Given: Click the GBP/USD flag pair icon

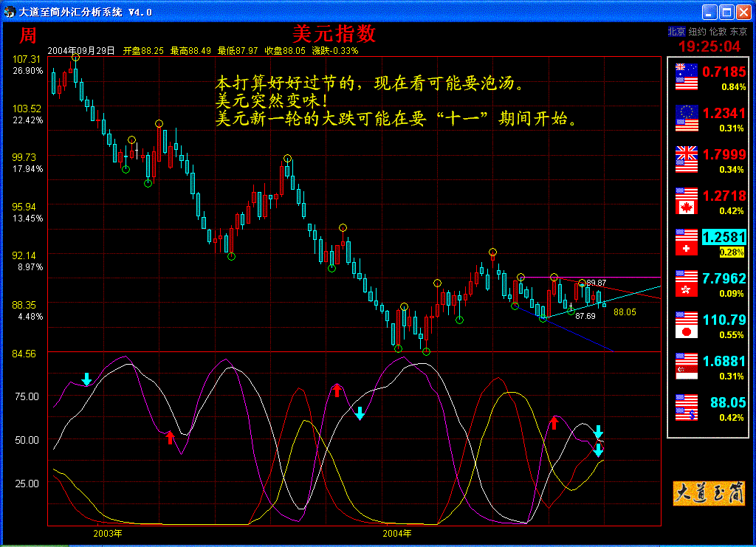Looking at the screenshot, I should pos(687,159).
